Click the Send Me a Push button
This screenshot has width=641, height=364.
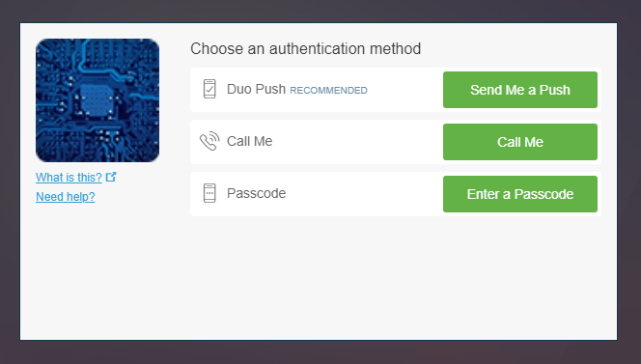[x=520, y=90]
